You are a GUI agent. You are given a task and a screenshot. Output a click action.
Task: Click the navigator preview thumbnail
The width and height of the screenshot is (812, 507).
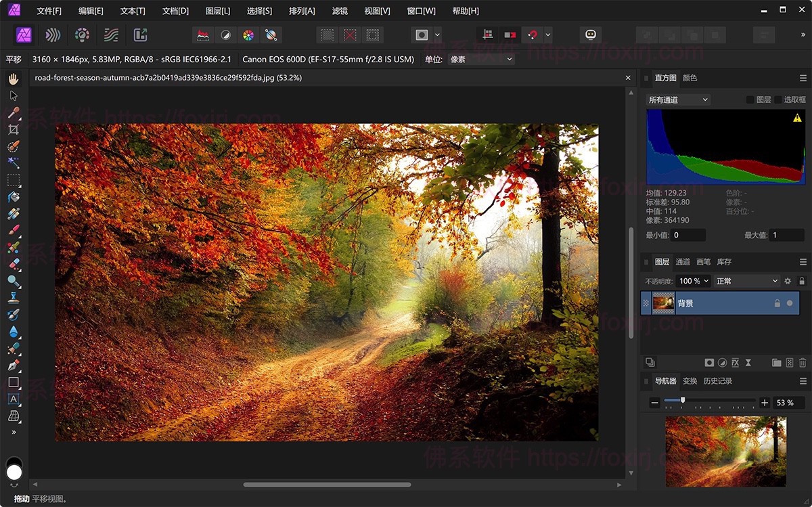725,450
